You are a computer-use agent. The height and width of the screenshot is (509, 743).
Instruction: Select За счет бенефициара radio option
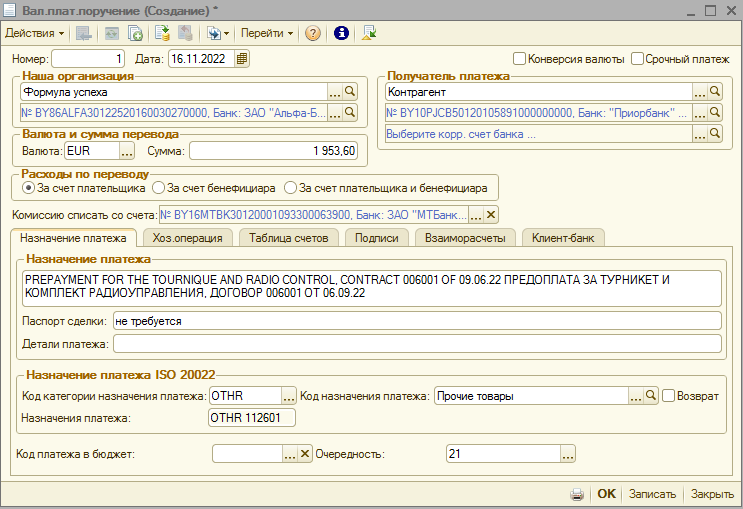[x=157, y=187]
